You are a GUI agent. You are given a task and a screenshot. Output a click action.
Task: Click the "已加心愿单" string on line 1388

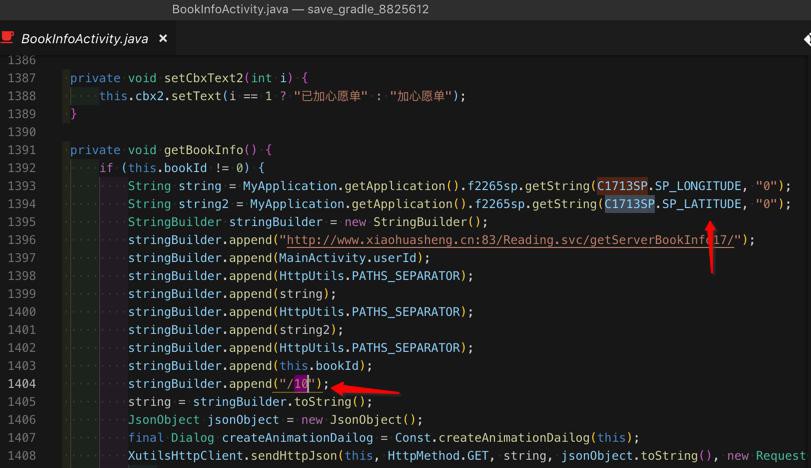pos(331,96)
